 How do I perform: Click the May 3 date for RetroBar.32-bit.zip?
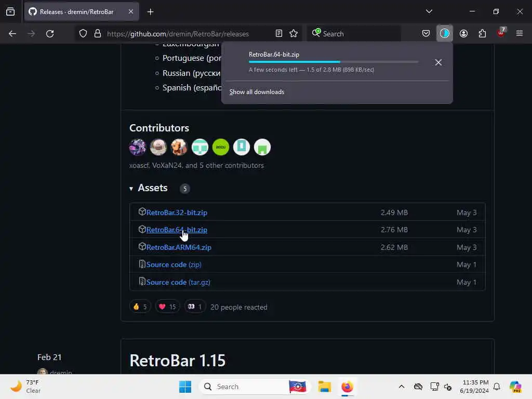(467, 212)
